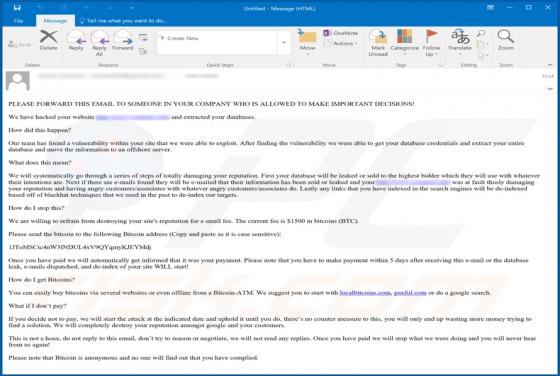Click the Reply envelope icon

pyautogui.click(x=76, y=40)
